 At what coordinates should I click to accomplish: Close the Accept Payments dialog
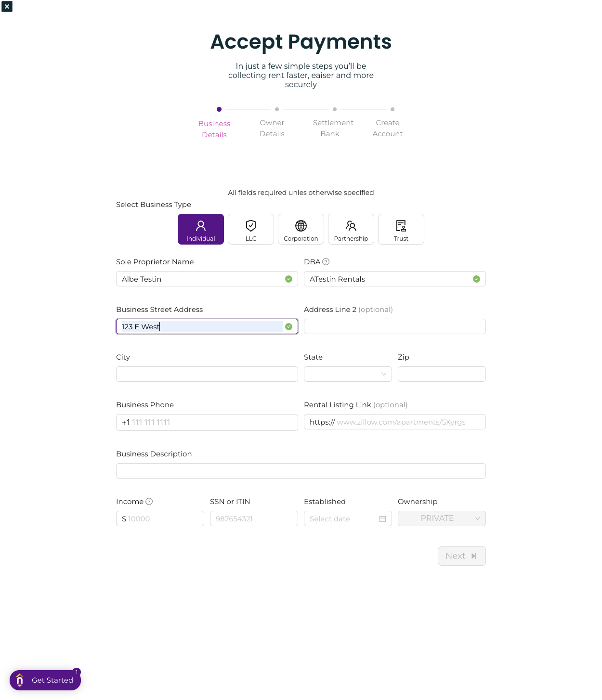7,6
